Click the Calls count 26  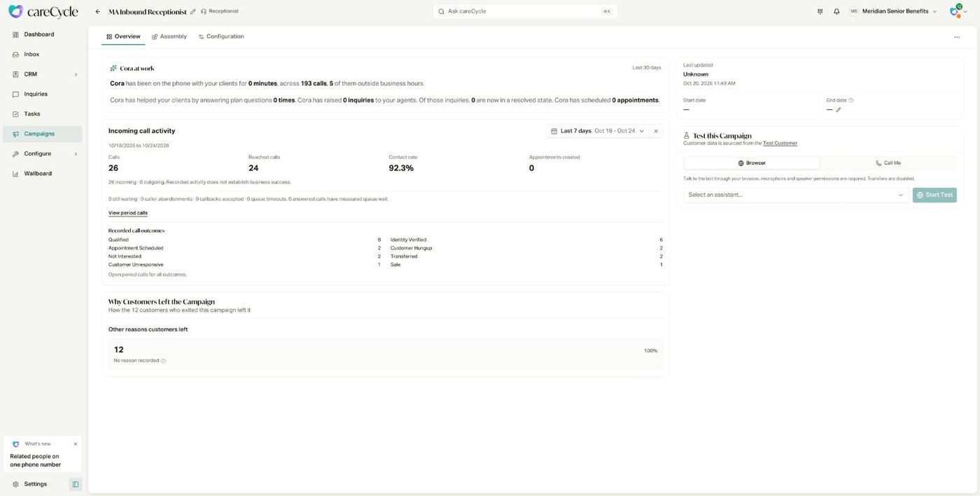click(x=113, y=168)
